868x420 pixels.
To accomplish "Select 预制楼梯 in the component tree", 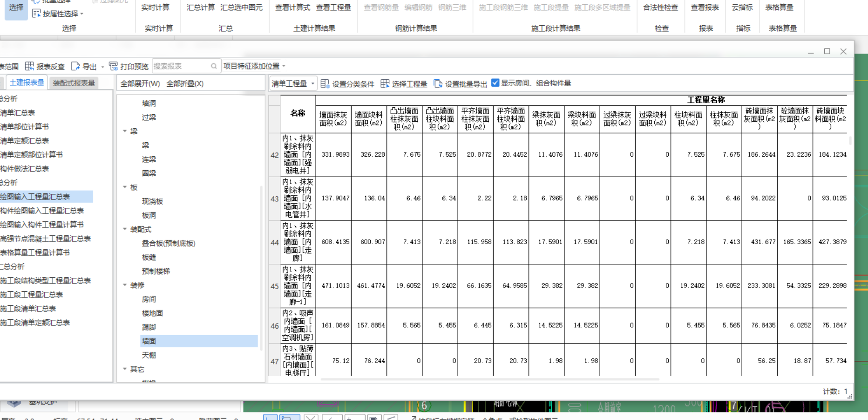I will tap(156, 271).
